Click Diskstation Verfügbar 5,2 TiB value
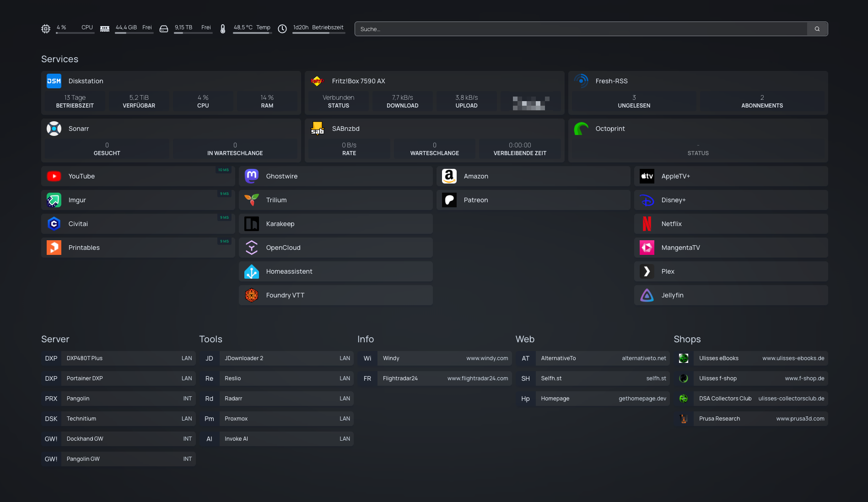The image size is (868, 502). click(139, 101)
